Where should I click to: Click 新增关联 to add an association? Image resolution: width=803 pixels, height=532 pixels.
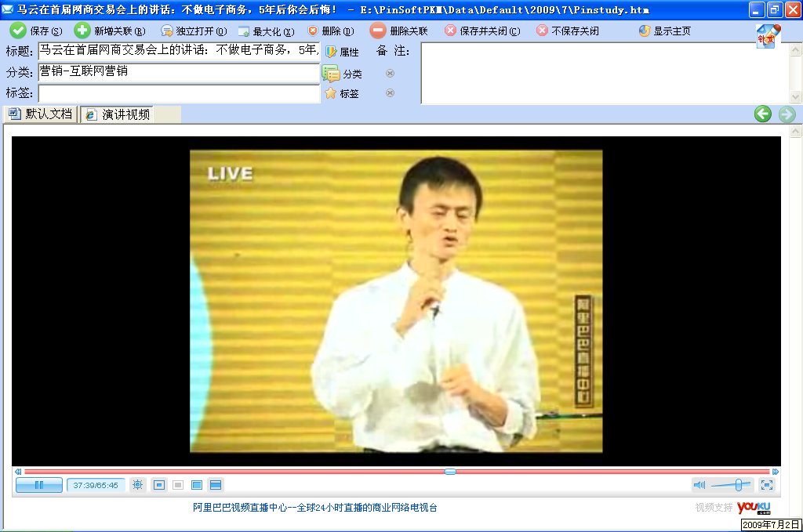[110, 31]
